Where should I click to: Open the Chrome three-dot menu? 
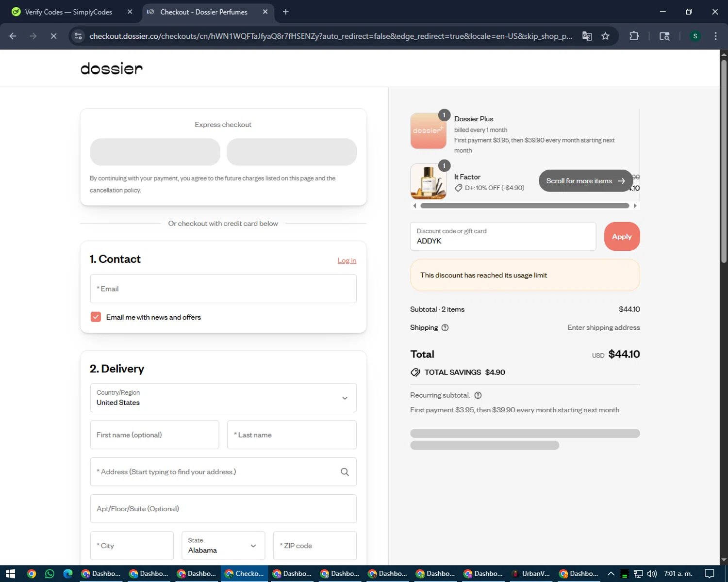[715, 36]
